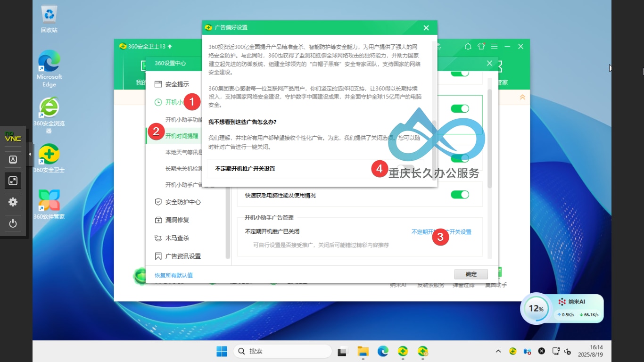Click volume muted tray icon

568,351
